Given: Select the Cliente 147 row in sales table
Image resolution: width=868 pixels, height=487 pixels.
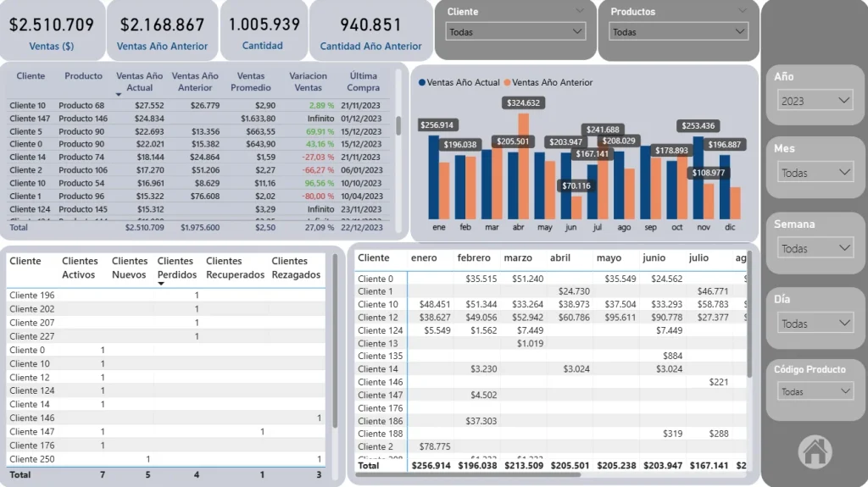Looking at the screenshot, I should pyautogui.click(x=30, y=119).
